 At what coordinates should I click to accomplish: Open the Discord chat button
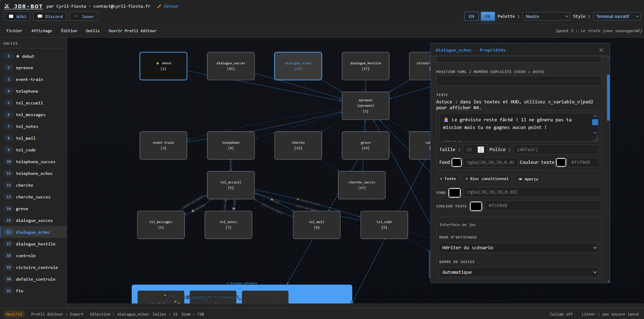coord(50,16)
